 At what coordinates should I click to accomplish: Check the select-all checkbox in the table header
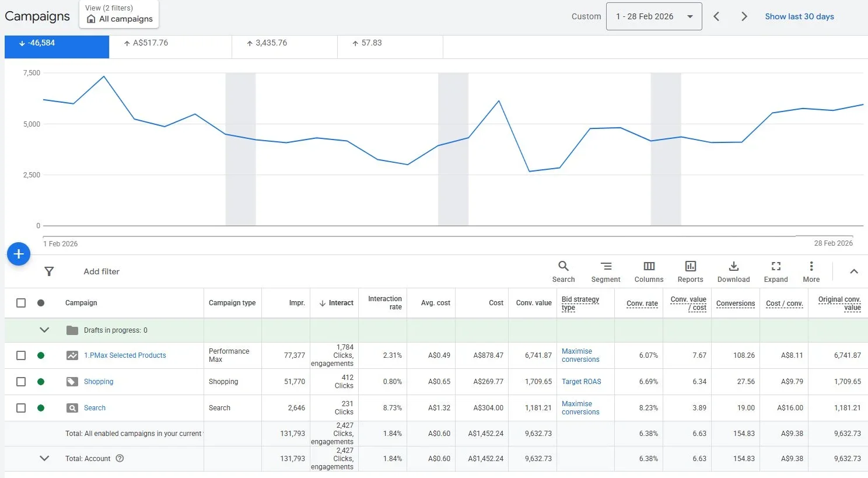(21, 302)
